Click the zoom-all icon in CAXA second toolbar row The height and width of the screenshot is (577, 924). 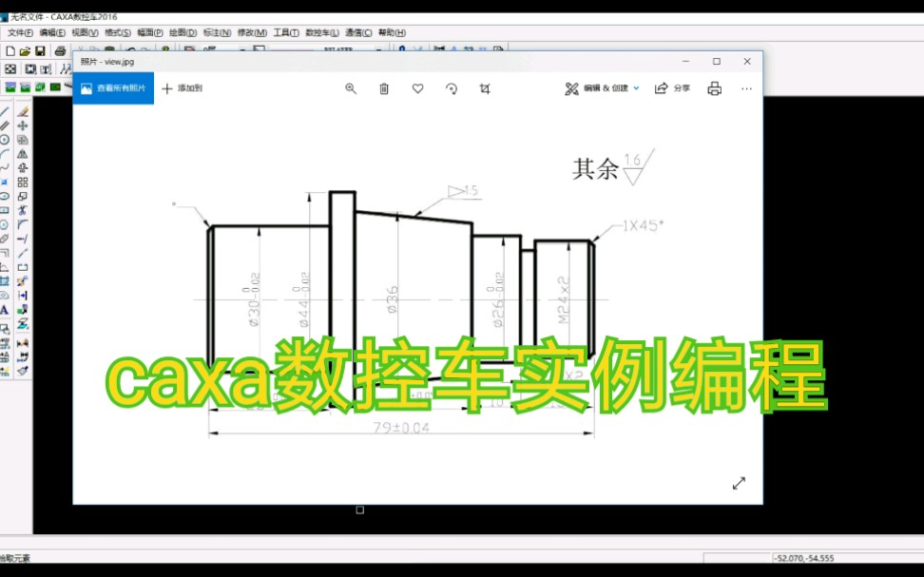pos(10,69)
